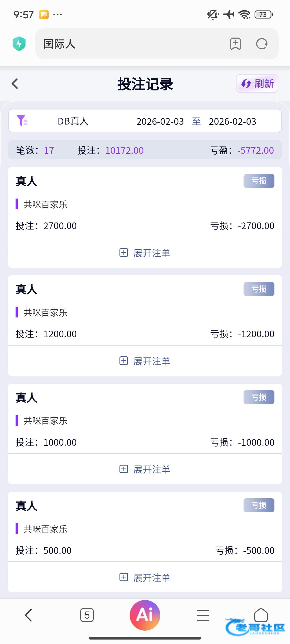Tap the browser home icon

pyautogui.click(x=261, y=615)
